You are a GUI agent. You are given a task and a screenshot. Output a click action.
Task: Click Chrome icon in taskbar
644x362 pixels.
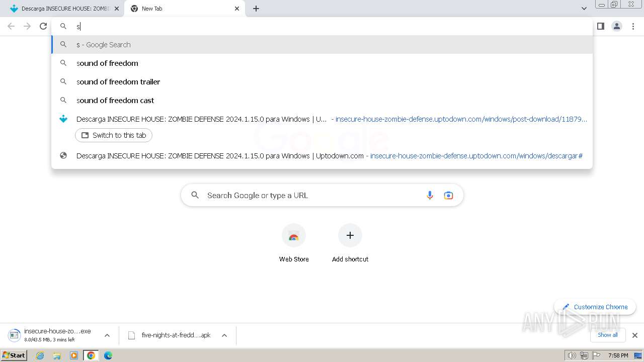click(91, 355)
